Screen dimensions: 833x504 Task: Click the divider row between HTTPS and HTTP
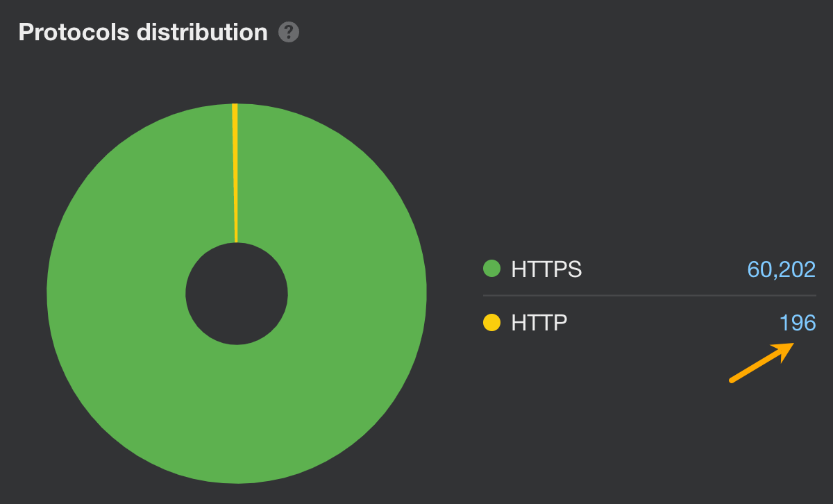coord(649,296)
